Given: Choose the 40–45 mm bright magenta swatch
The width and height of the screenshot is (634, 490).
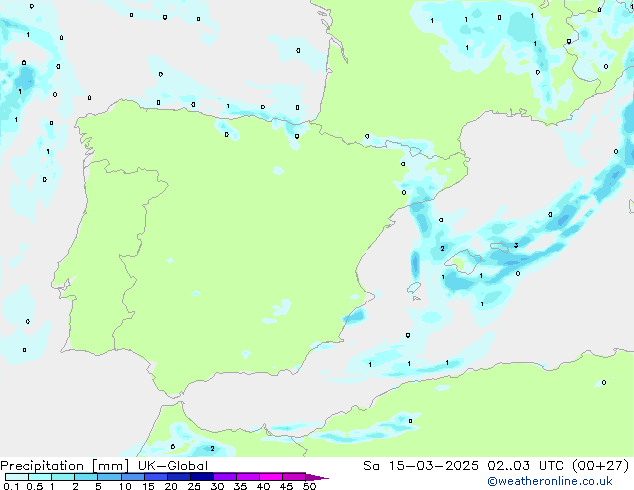Looking at the screenshot, I should 271,477.
